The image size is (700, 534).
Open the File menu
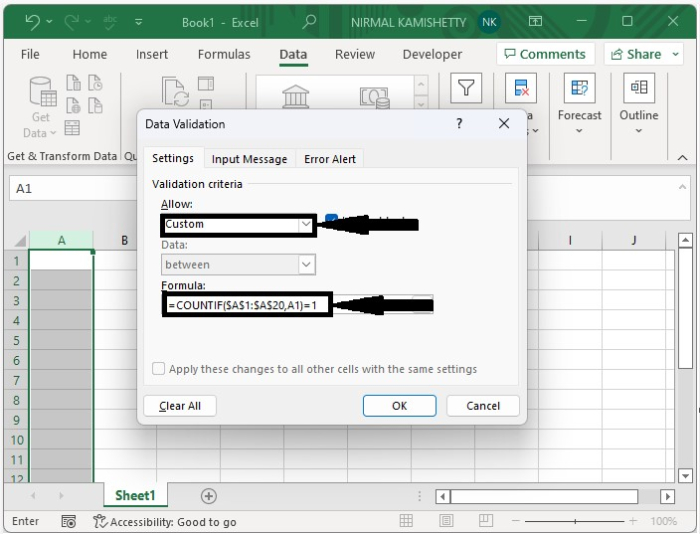pyautogui.click(x=30, y=54)
